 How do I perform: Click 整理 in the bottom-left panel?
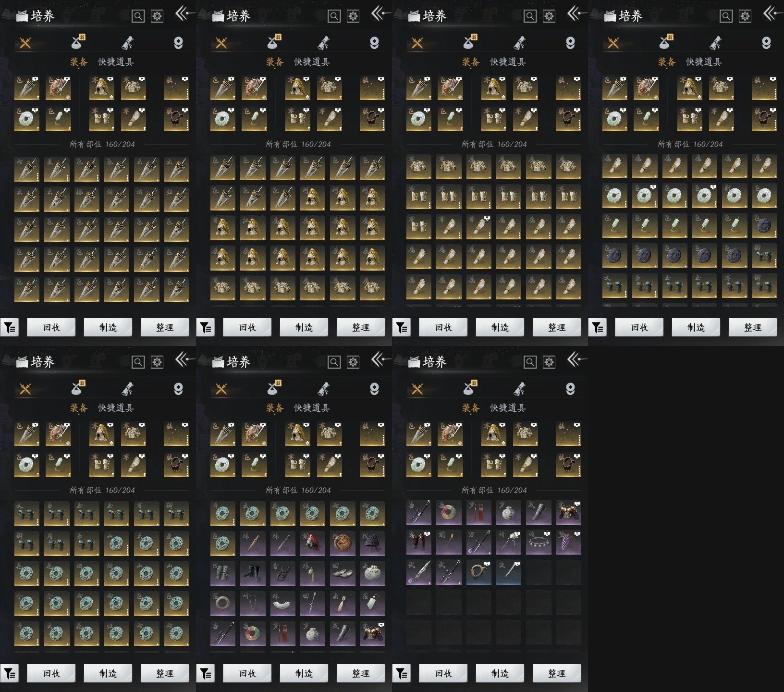tap(165, 673)
